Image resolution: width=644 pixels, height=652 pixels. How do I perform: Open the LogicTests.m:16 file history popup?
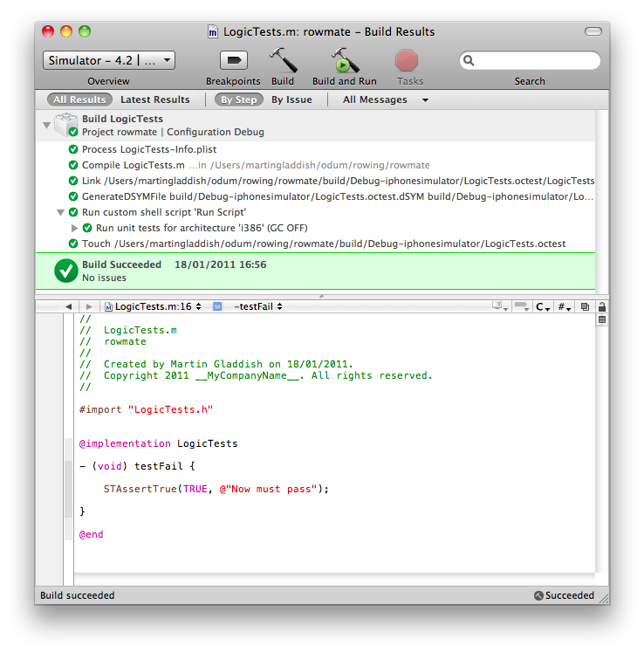click(x=153, y=306)
